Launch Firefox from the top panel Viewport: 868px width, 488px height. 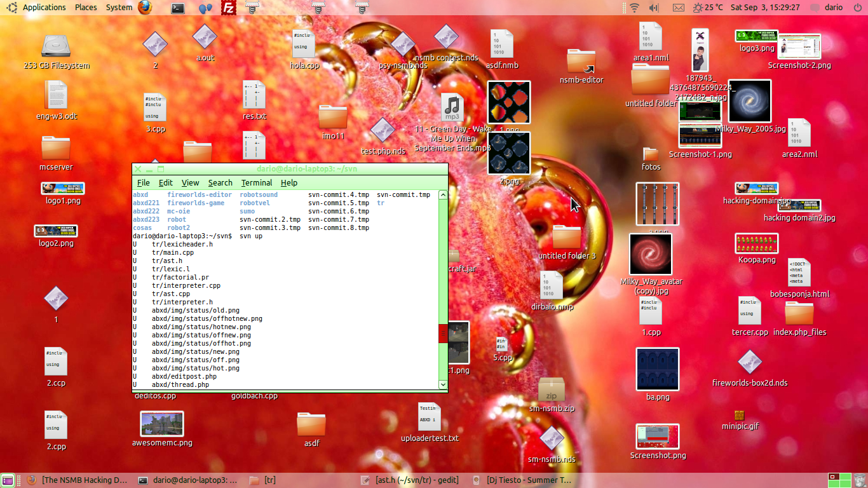coord(145,8)
